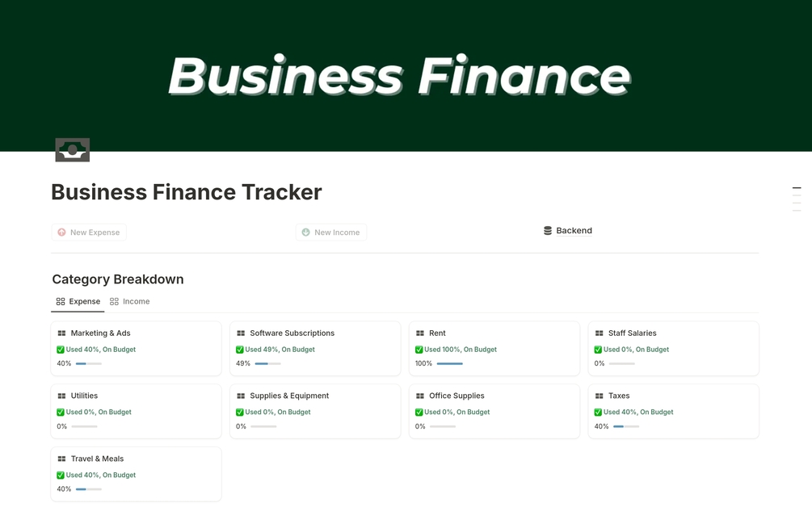This screenshot has height=507, width=812.
Task: Open the Backend page link
Action: click(574, 231)
